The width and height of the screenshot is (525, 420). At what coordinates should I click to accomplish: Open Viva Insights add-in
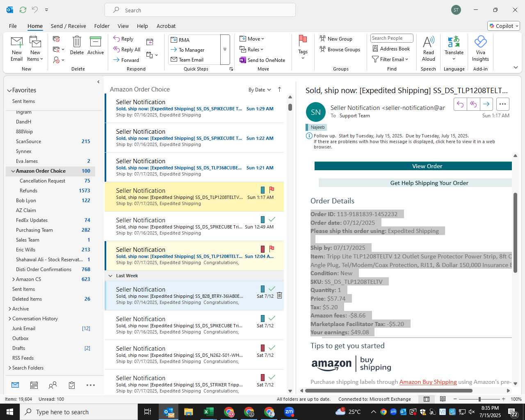tap(480, 49)
